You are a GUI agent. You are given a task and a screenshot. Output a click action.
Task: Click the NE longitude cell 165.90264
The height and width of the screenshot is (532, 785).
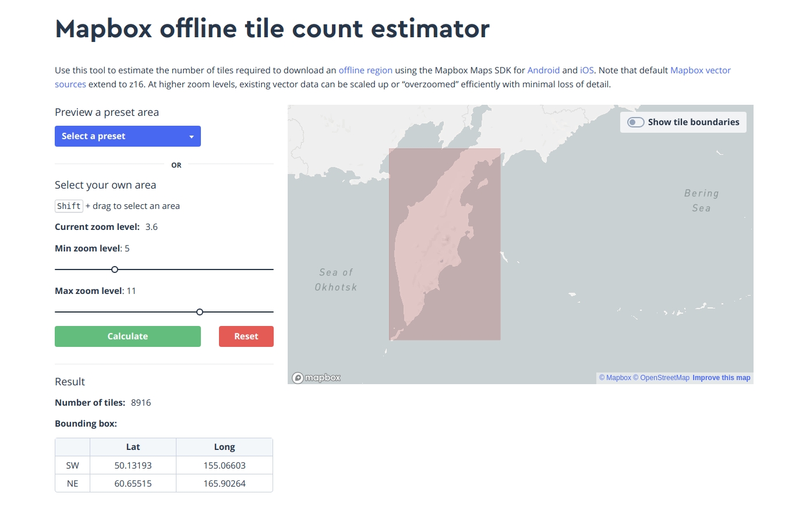(x=224, y=484)
